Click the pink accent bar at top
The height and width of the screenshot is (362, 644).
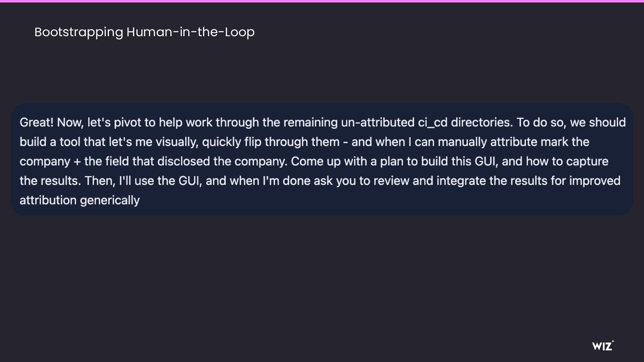[322, 1]
